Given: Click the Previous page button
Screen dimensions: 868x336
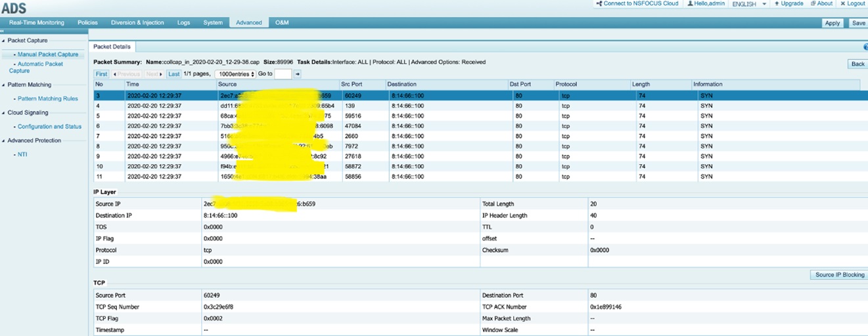Looking at the screenshot, I should (126, 74).
